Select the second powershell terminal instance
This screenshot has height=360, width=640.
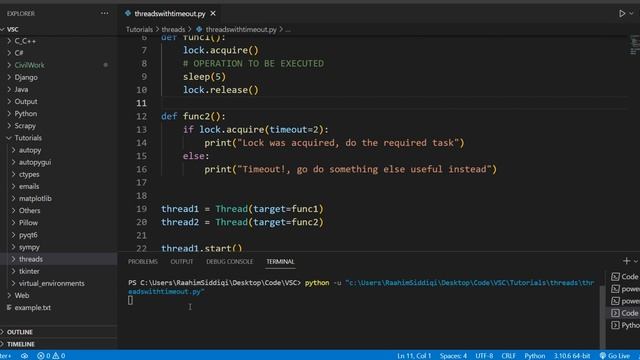point(625,301)
